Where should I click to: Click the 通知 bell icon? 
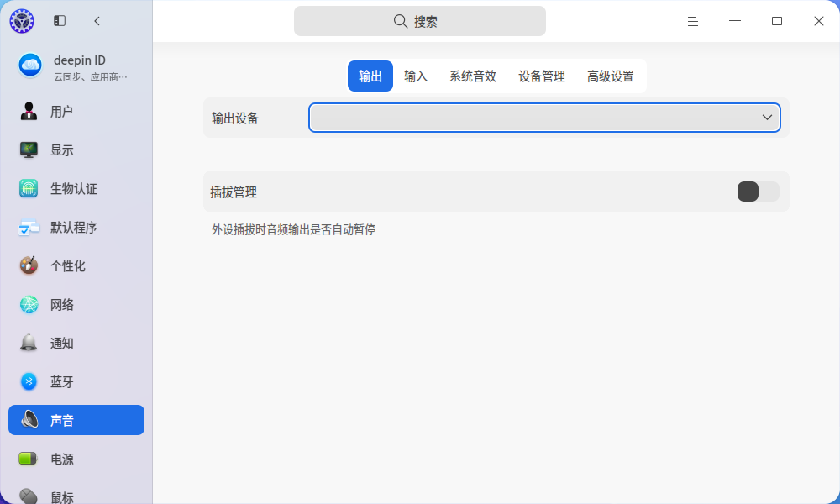tap(29, 344)
